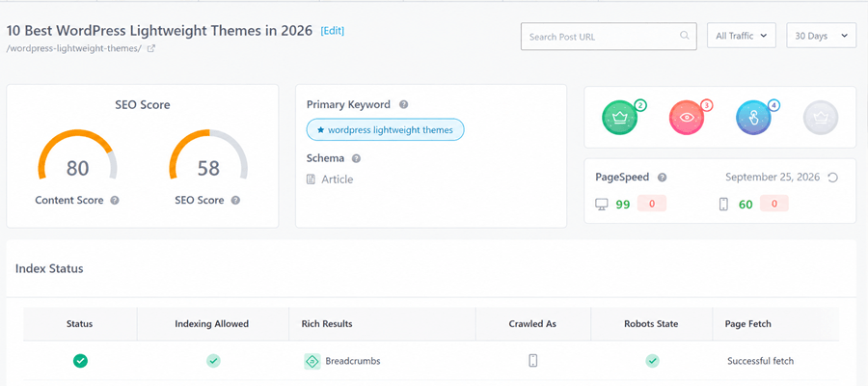Click the mobile PageSpeed score 60
The width and height of the screenshot is (868, 386).
(x=746, y=205)
